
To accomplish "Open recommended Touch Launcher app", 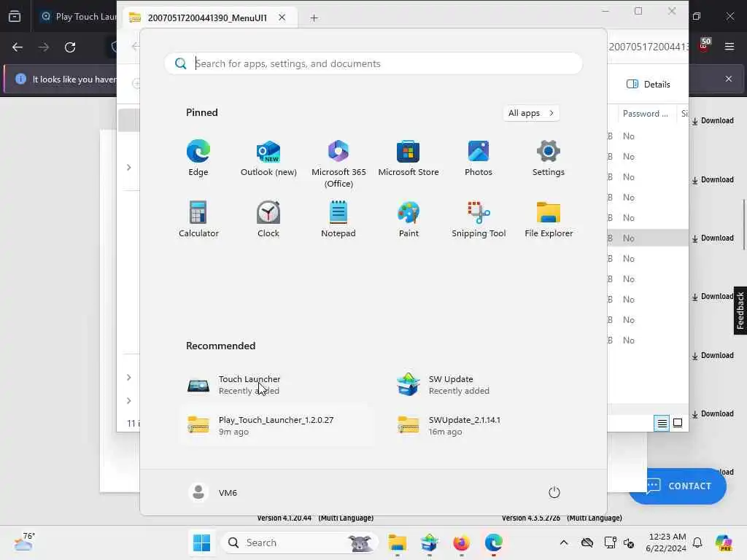I will click(x=276, y=385).
